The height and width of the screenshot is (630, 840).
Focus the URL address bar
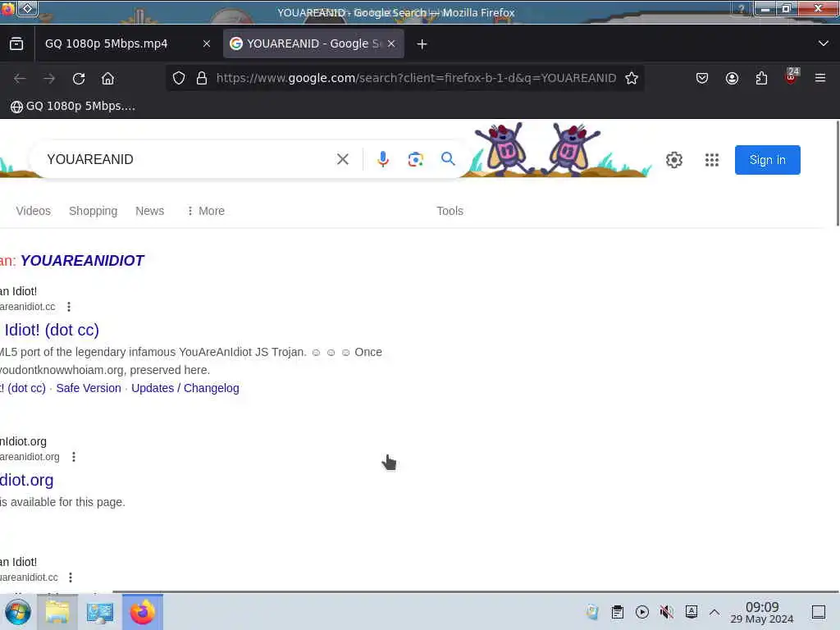[416, 78]
